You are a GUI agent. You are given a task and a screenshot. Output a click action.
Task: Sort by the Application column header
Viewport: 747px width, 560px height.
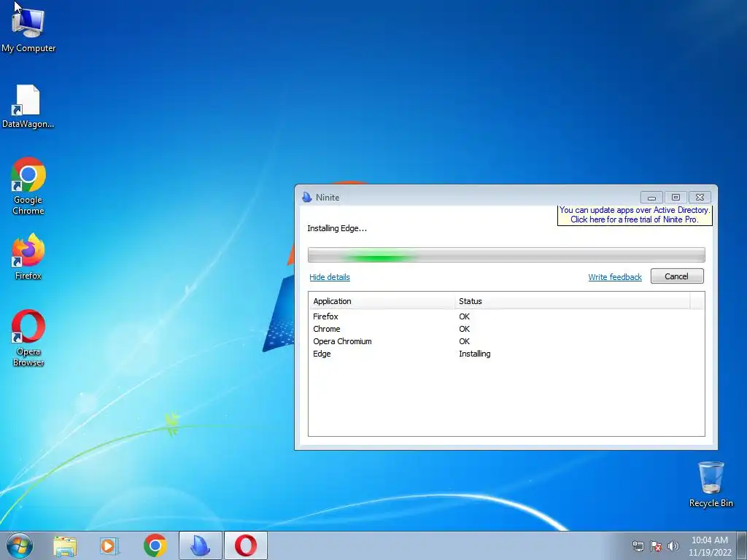pos(382,301)
